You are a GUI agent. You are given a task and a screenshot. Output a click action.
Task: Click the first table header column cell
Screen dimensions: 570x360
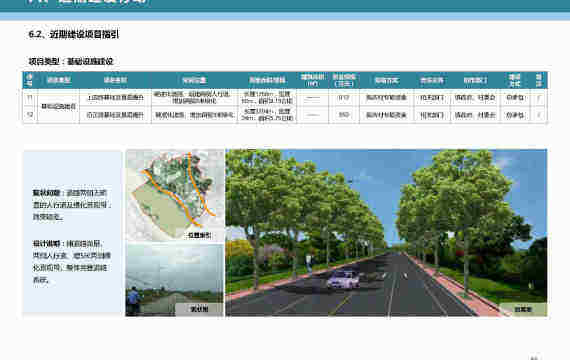coord(30,80)
